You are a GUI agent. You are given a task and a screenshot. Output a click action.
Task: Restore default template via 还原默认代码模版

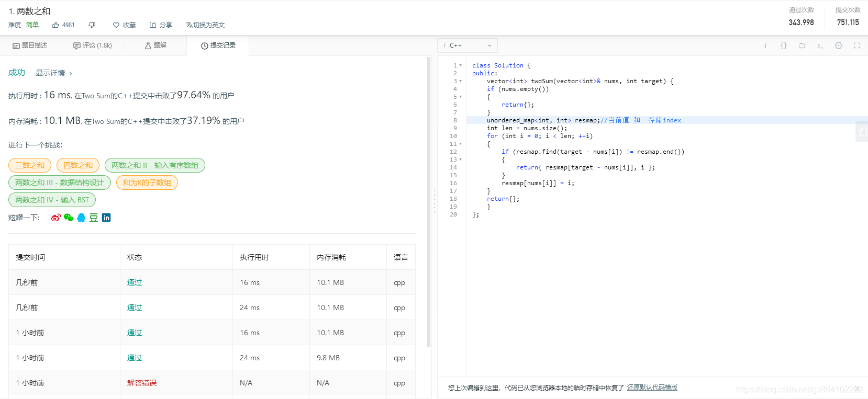[x=652, y=387]
